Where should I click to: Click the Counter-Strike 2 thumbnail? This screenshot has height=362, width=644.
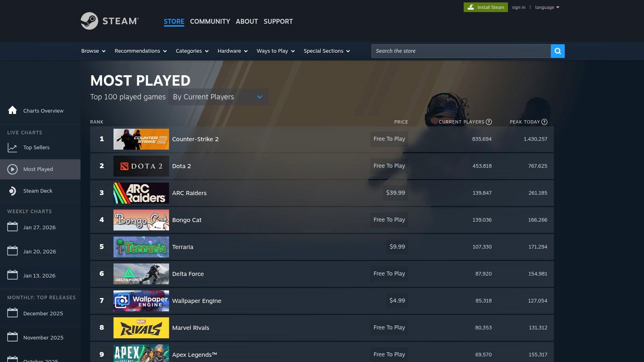coord(141,139)
